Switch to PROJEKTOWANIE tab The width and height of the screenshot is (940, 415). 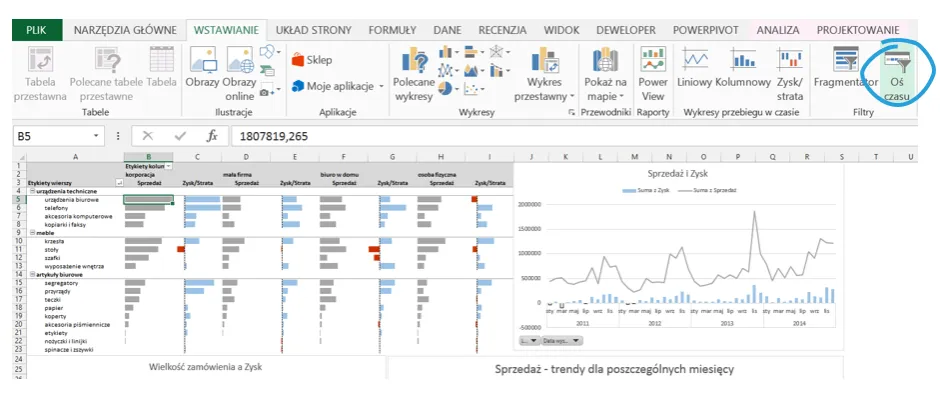858,29
